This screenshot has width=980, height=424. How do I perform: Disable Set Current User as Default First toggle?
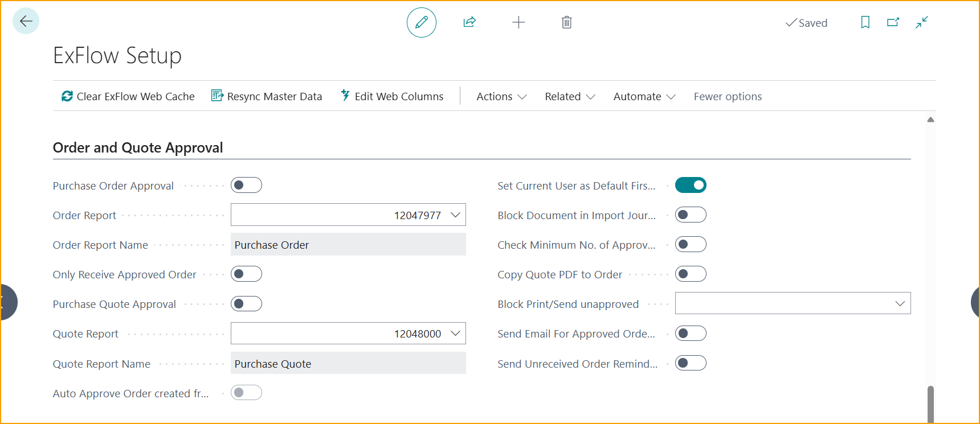pos(691,185)
